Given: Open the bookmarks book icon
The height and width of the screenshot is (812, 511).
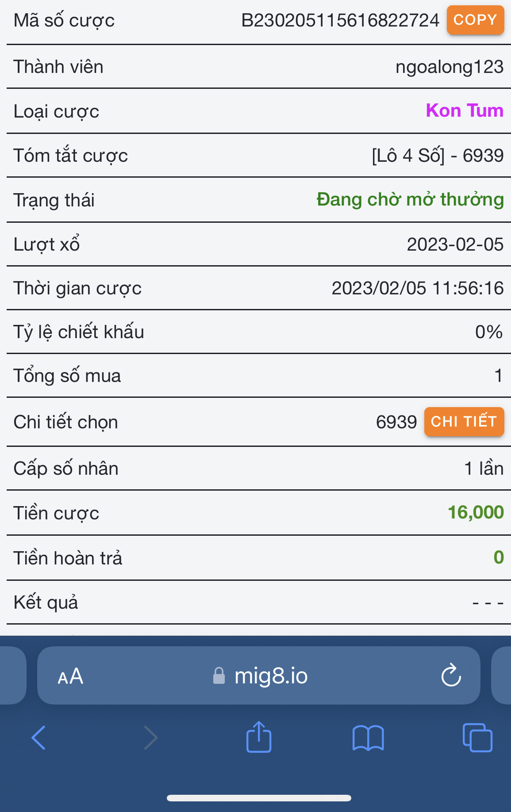Looking at the screenshot, I should coord(368,738).
